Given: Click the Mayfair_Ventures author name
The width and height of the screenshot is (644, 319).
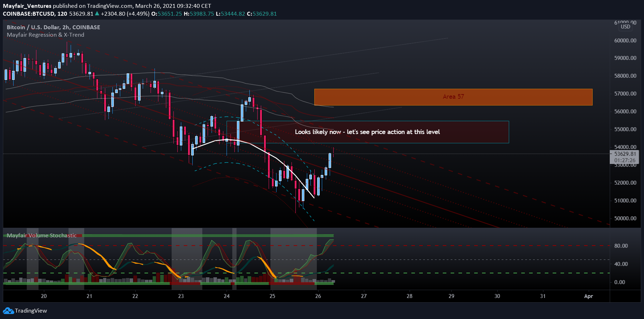Looking at the screenshot, I should coord(27,6).
